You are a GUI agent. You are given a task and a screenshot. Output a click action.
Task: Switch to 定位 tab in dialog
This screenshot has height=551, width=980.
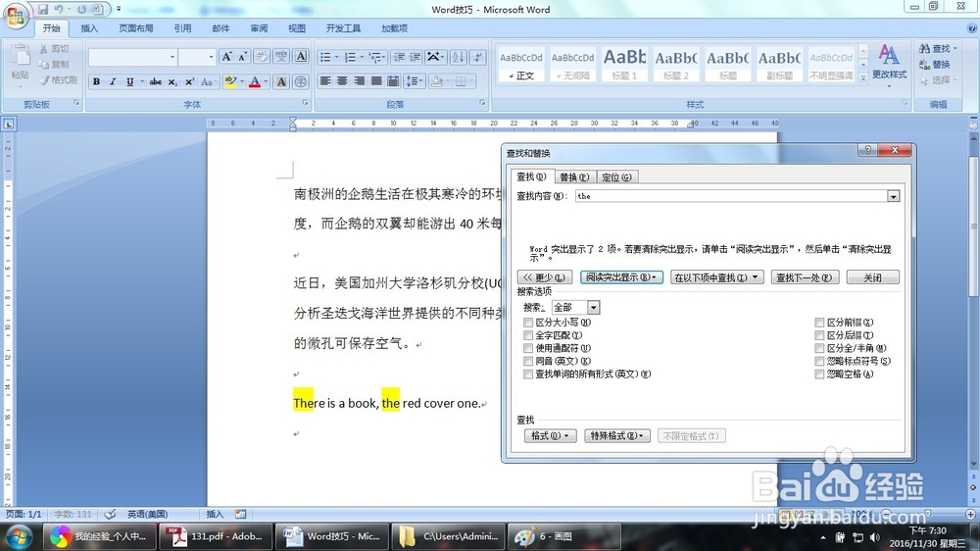(616, 177)
